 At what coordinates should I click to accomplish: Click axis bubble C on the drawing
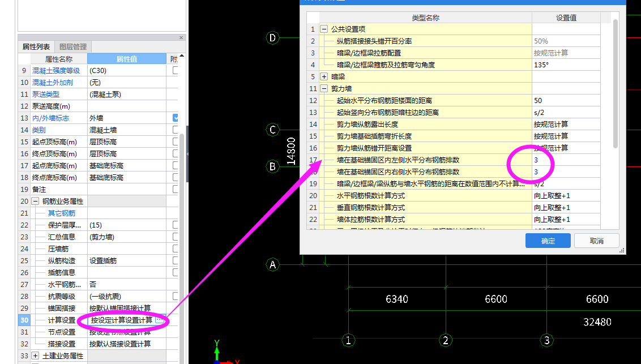273,130
